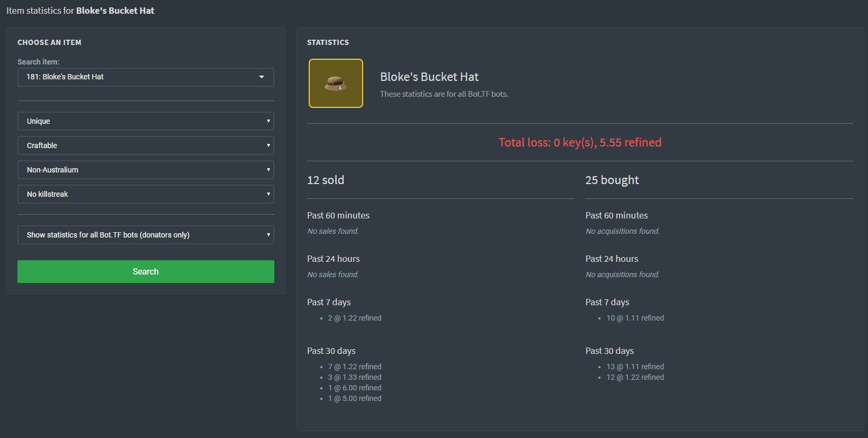Click the Past 60 minutes label under bought
Image resolution: width=868 pixels, height=438 pixels.
(616, 215)
